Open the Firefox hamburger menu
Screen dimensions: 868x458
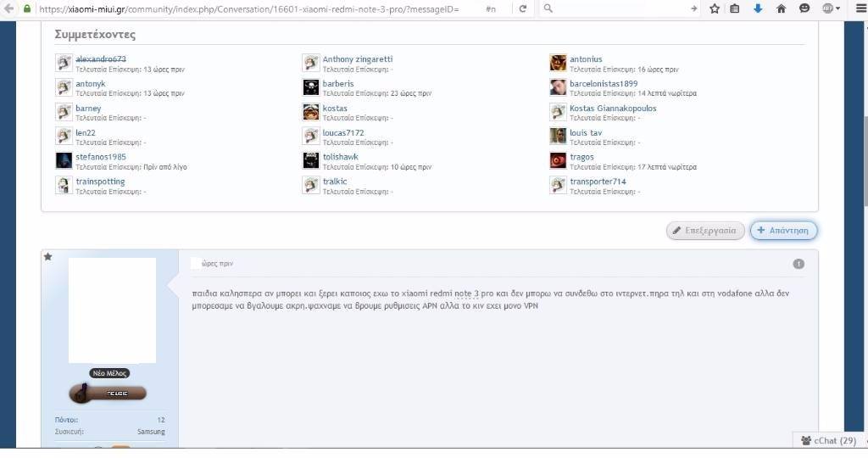(x=859, y=8)
